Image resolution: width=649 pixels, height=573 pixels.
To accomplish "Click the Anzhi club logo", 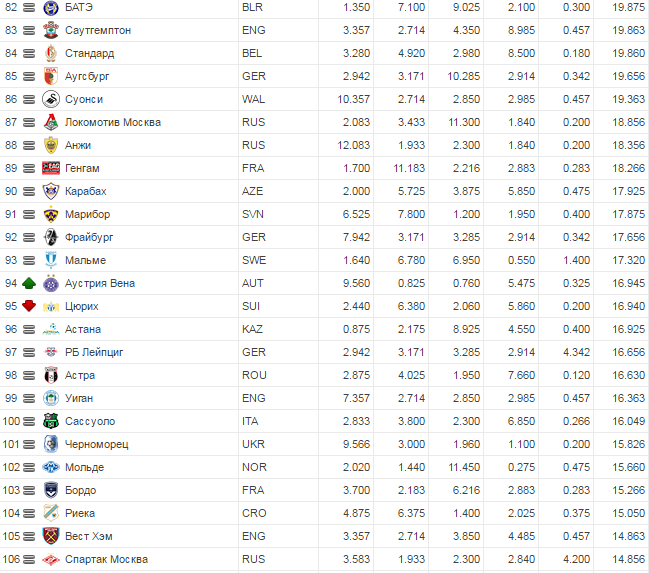I will 51,145.
